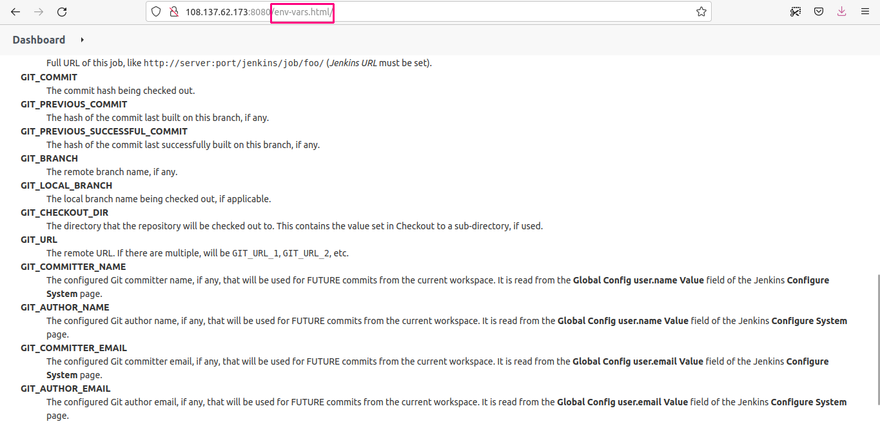Open the Dashboard breadcrumb link

pos(39,40)
